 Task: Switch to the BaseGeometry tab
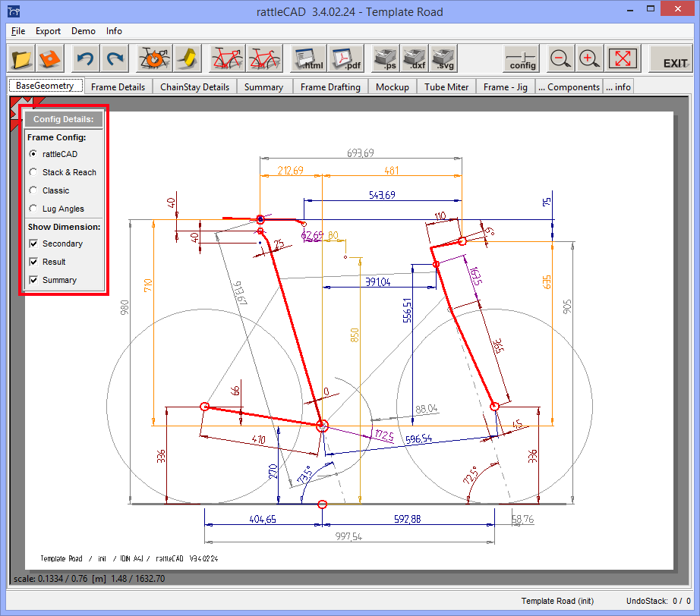(46, 86)
